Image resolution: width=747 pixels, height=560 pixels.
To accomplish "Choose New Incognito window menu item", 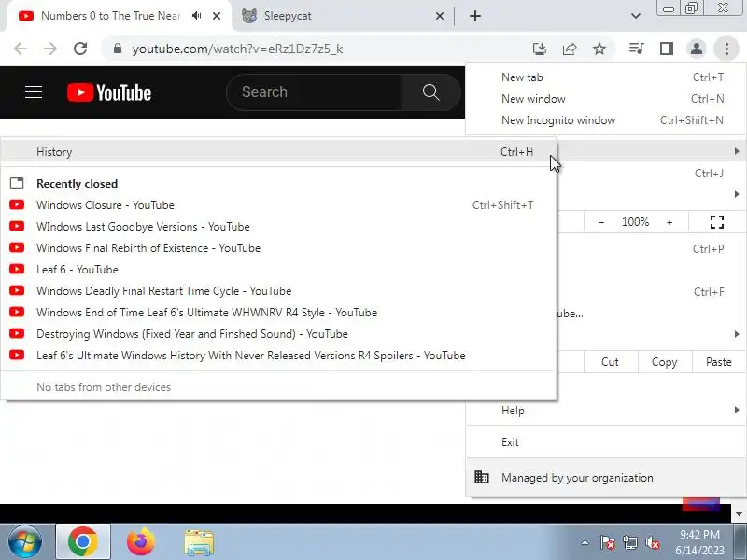I will [606, 120].
